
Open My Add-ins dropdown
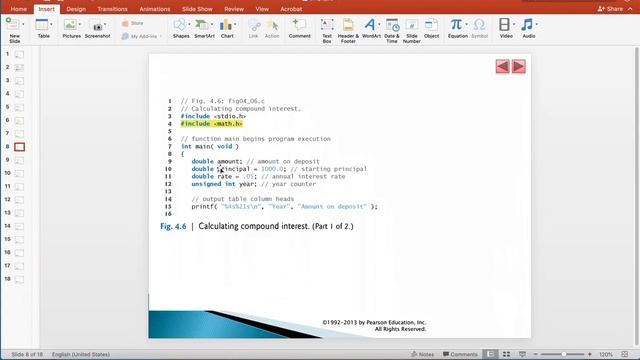point(142,36)
